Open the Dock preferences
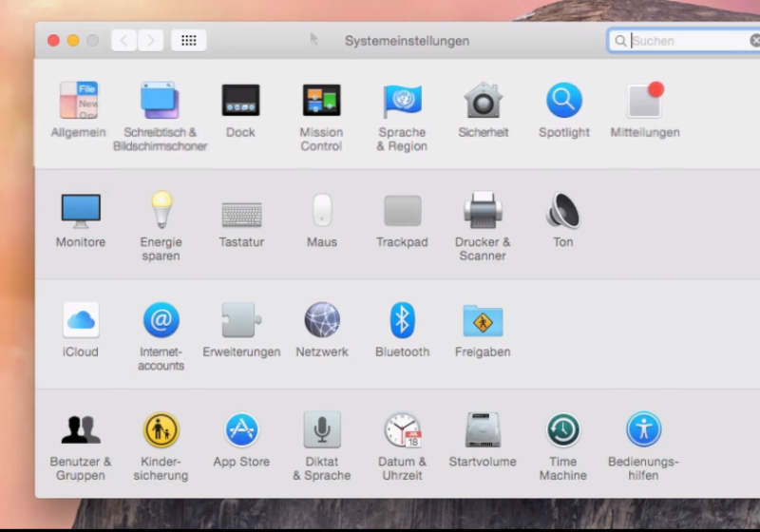Image resolution: width=760 pixels, height=532 pixels. [240, 101]
